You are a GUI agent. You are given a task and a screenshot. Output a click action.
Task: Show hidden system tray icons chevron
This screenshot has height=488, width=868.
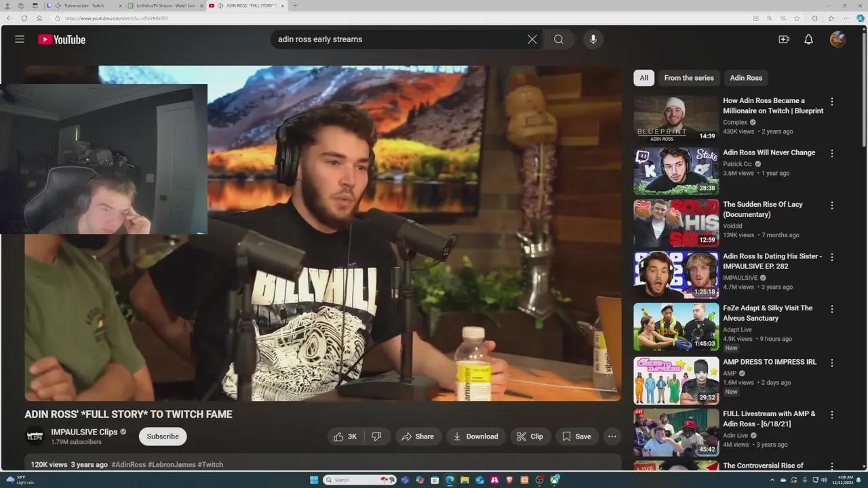(x=772, y=480)
